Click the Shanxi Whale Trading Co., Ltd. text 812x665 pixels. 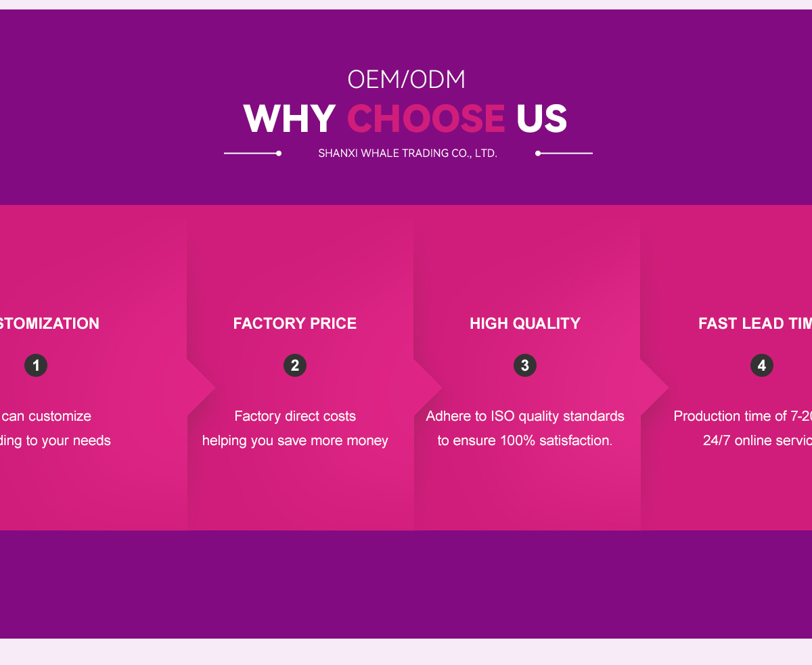click(407, 154)
